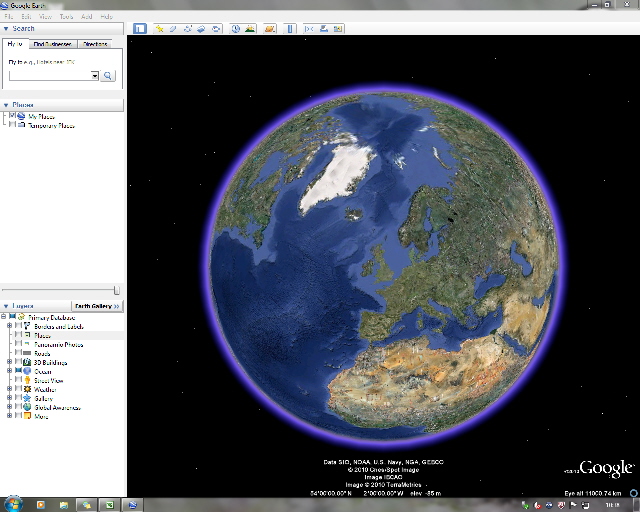Click the Weather sun icon
The height and width of the screenshot is (512, 640).
point(27,389)
